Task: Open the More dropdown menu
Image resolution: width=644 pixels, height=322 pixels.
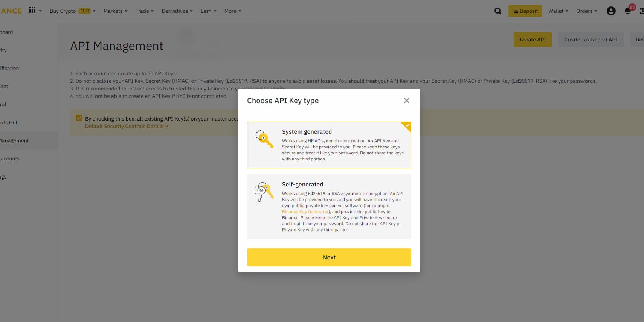Action: tap(233, 11)
